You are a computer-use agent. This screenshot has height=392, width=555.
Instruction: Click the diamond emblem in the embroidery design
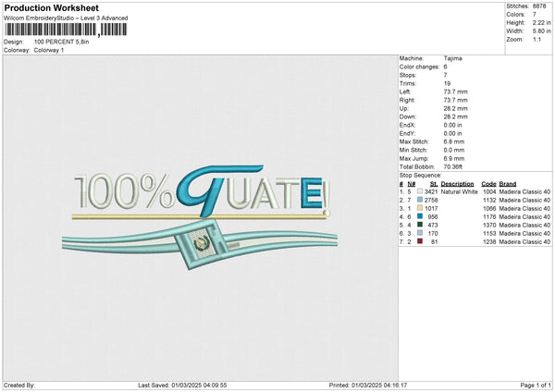click(196, 245)
